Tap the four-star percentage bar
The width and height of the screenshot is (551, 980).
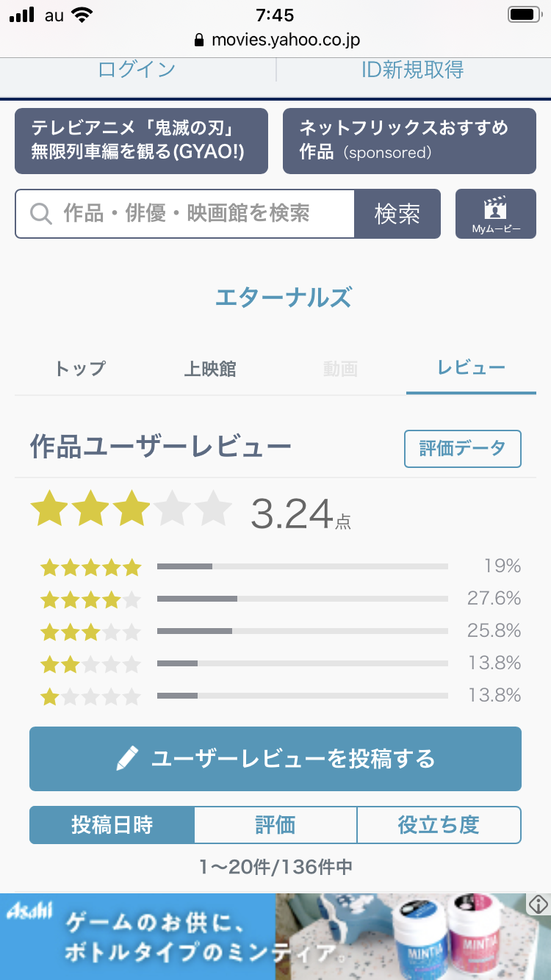coord(302,599)
